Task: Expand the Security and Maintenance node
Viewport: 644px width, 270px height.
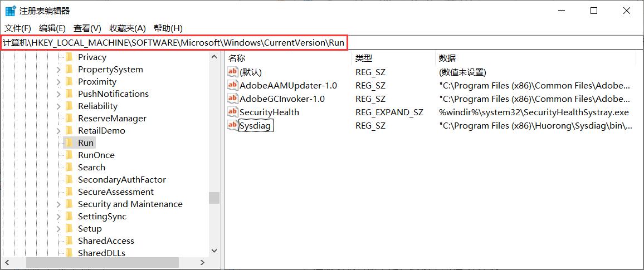Action: point(58,204)
